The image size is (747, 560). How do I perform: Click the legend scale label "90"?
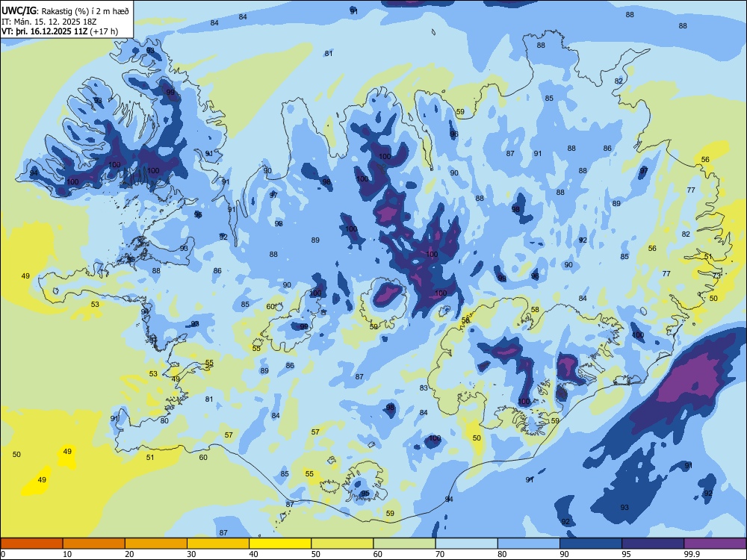click(x=564, y=554)
